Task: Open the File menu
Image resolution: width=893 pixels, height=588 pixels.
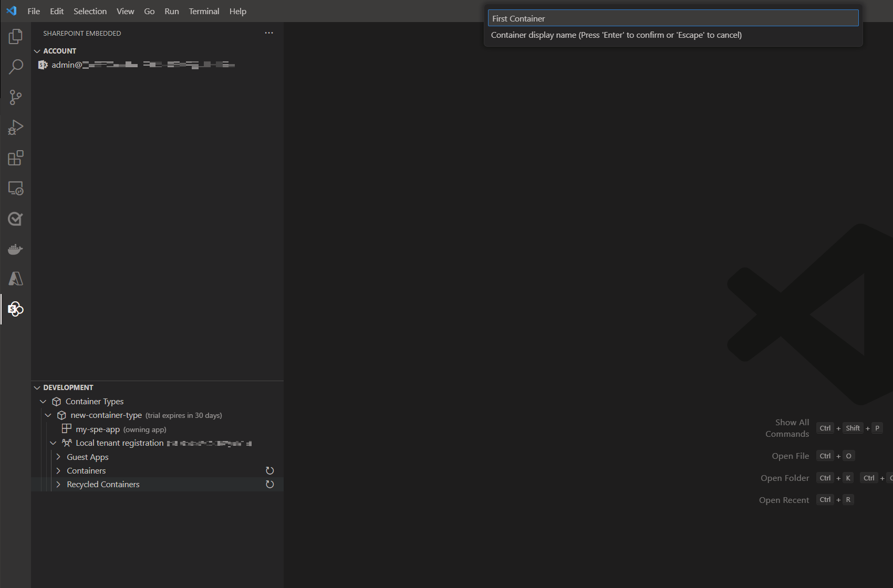Action: [34, 11]
